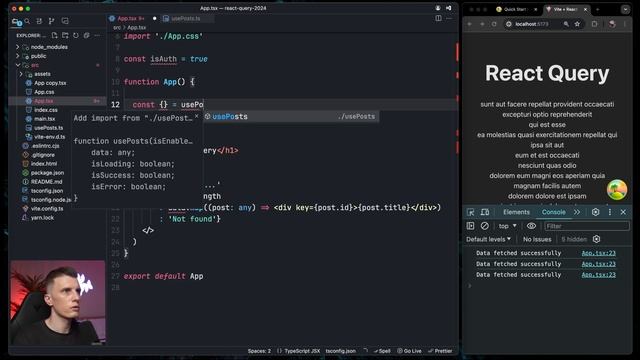Screen dimensions: 640x360
Task: Click the inspect element picker in DevTools
Action: click(x=471, y=212)
